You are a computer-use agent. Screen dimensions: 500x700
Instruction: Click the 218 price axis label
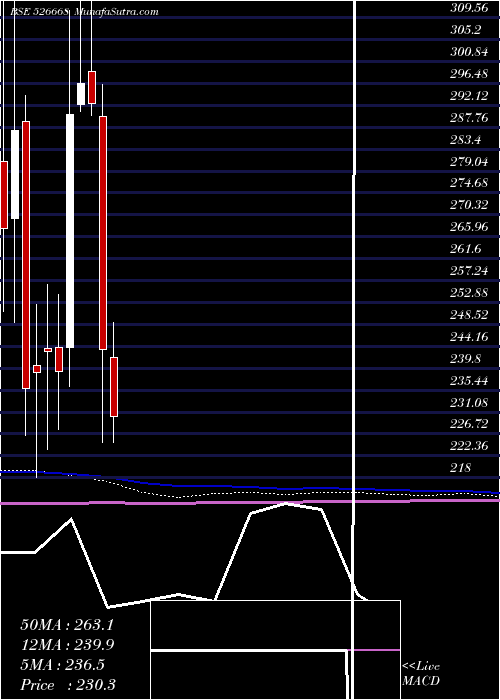(461, 468)
